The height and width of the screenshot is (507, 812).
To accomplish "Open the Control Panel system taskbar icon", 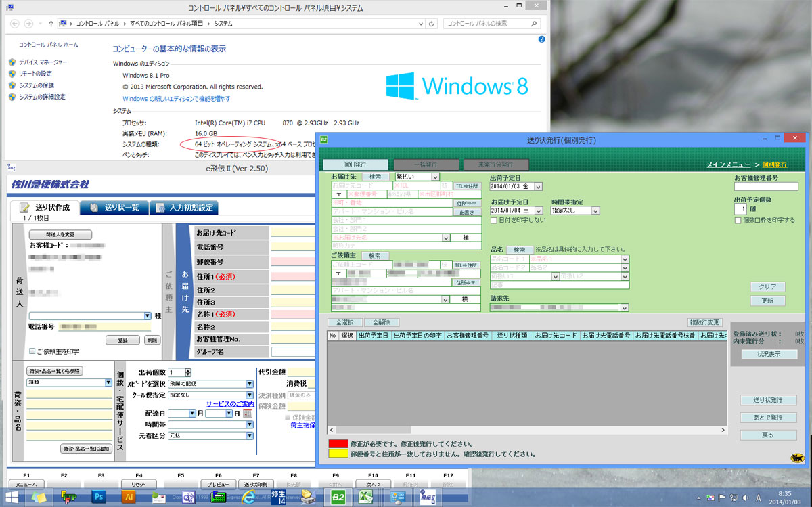I will 398,497.
